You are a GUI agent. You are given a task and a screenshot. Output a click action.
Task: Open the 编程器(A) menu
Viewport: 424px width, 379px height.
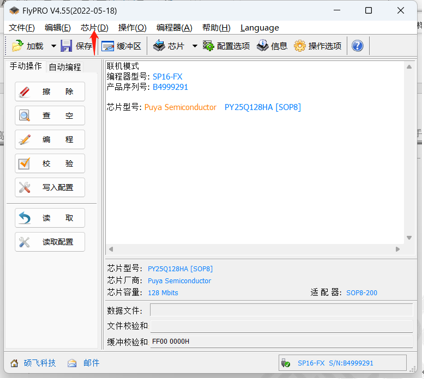174,28
